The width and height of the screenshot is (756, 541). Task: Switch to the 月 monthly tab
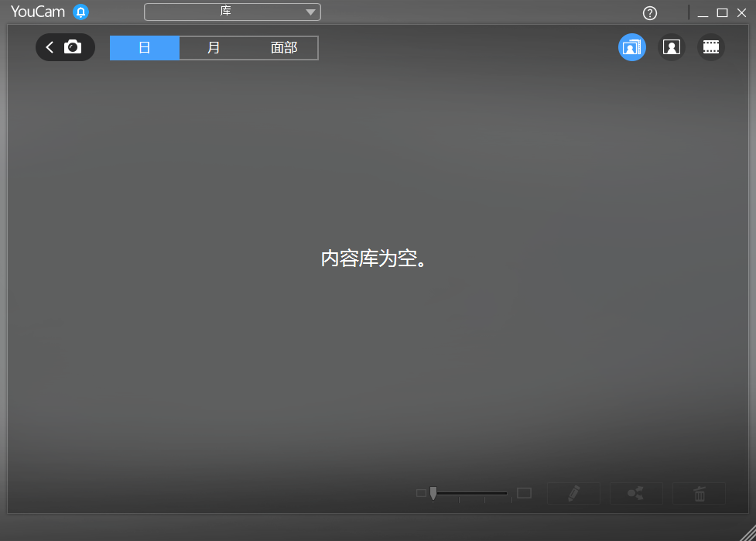coord(214,47)
